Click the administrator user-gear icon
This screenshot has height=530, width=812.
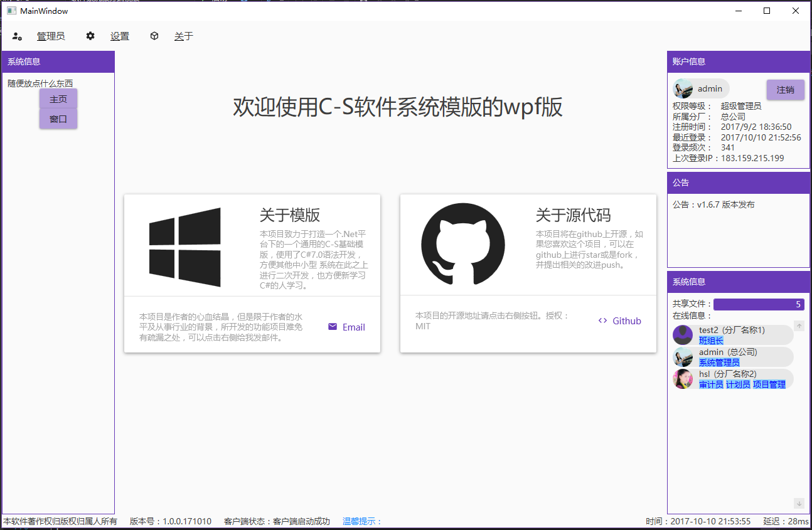[18, 36]
